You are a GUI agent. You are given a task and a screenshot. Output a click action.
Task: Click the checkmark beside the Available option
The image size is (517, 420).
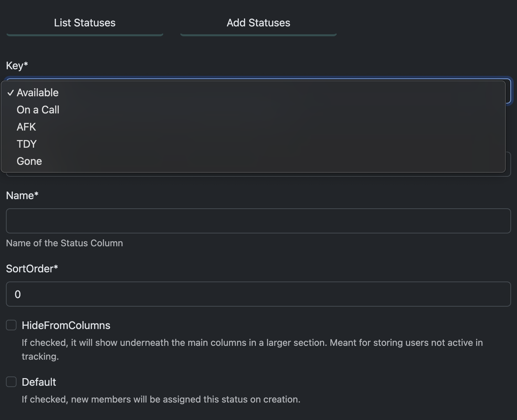[x=11, y=93]
